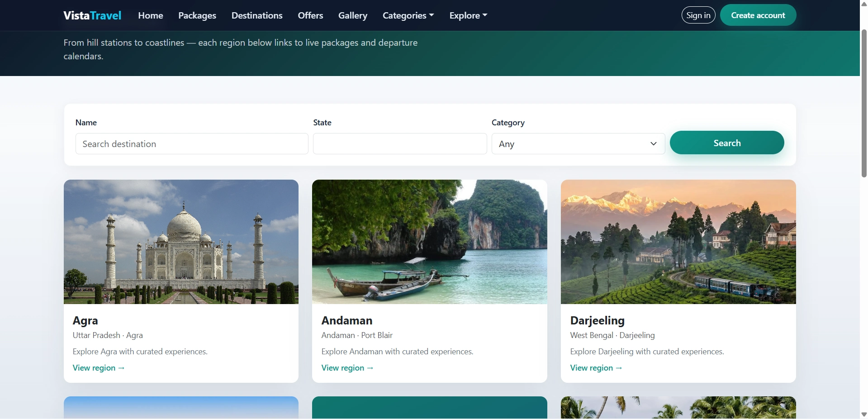Expand the Explore dropdown menu
The height and width of the screenshot is (419, 868).
pos(468,15)
